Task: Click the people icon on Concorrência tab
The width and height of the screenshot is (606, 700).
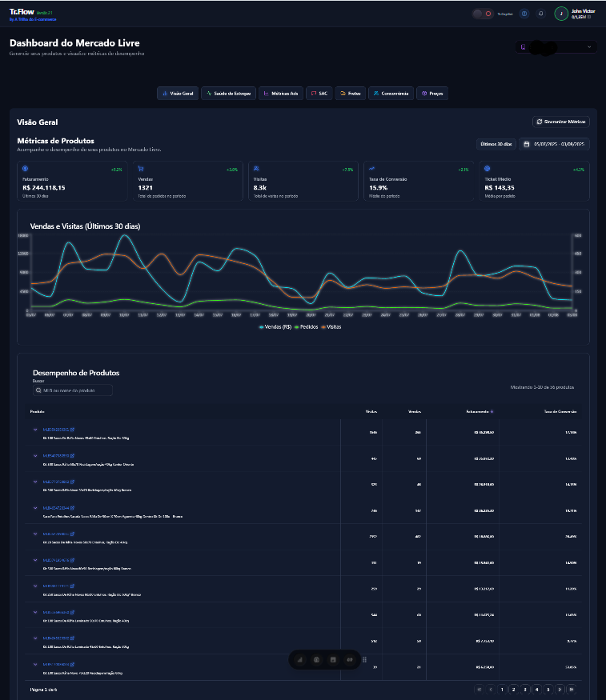Action: coord(376,94)
